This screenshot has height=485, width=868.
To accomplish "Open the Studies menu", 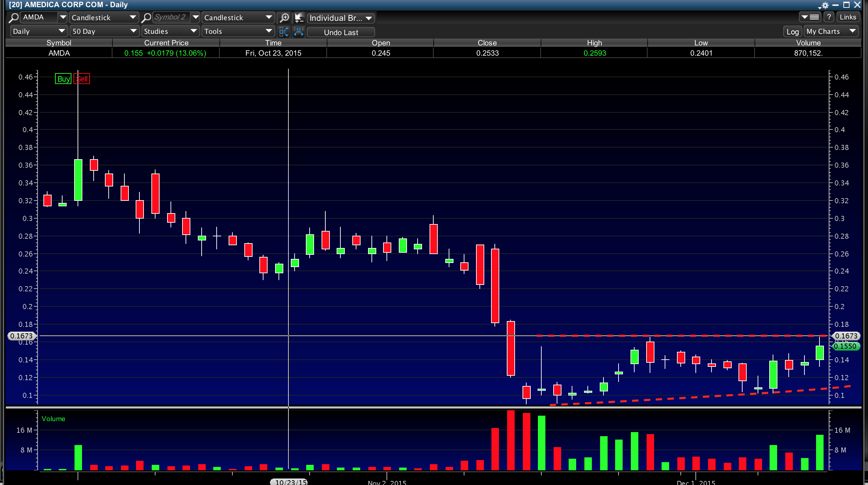I will click(170, 31).
